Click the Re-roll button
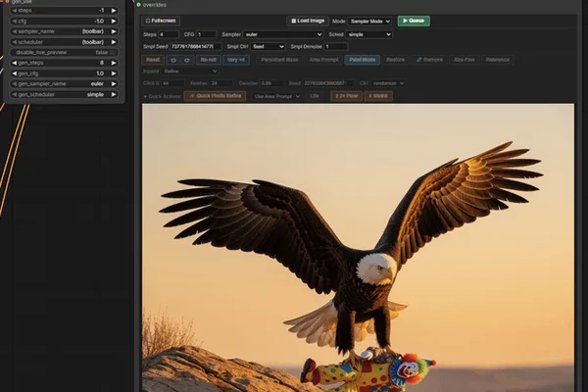This screenshot has height=392, width=588. (208, 60)
